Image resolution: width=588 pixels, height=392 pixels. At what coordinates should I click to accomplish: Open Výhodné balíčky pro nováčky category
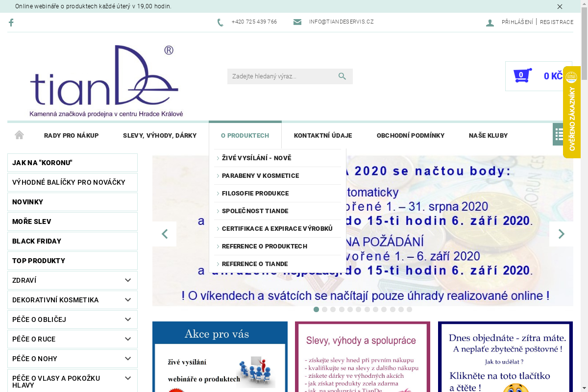click(x=73, y=182)
